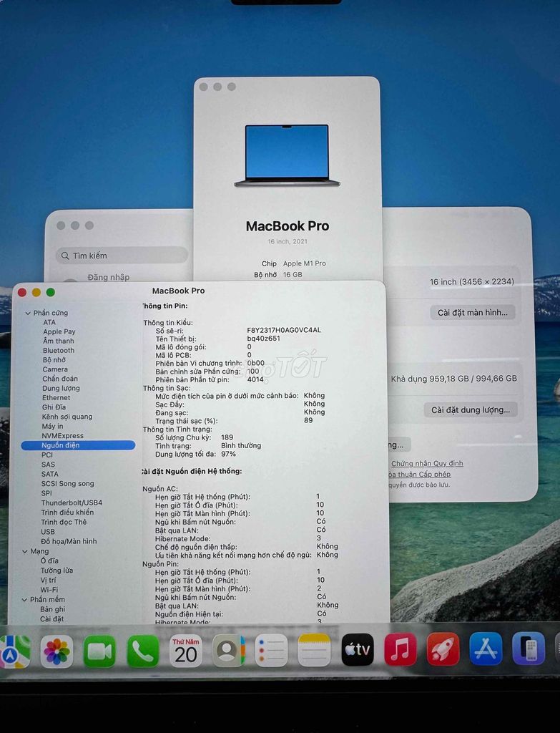560x733 pixels.
Task: Click the Tìm kiếm search field
Action: point(122,256)
